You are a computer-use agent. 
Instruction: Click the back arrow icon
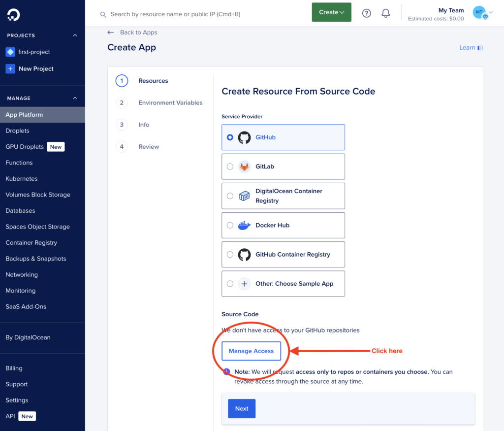pos(111,33)
